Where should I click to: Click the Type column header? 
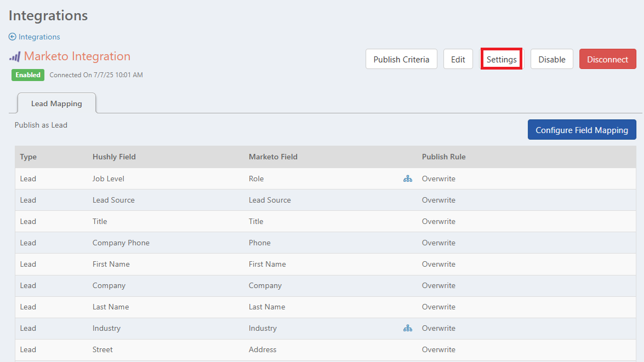pyautogui.click(x=29, y=157)
